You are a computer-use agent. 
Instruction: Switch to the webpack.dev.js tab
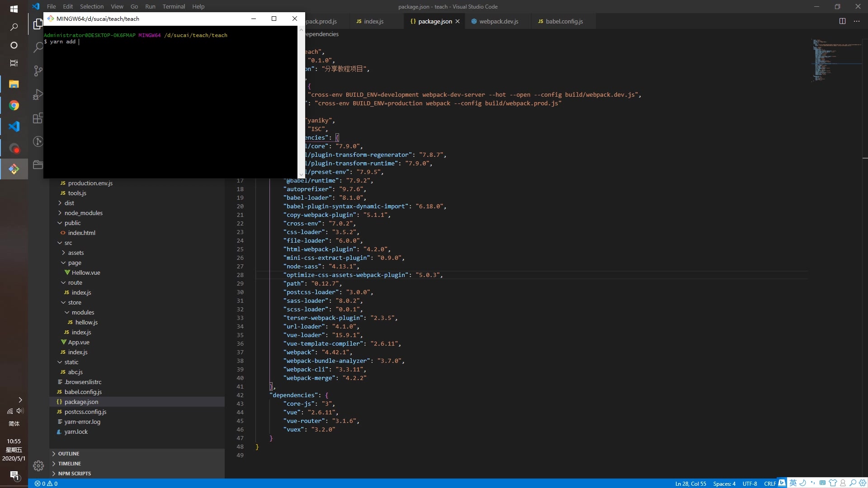click(x=498, y=21)
